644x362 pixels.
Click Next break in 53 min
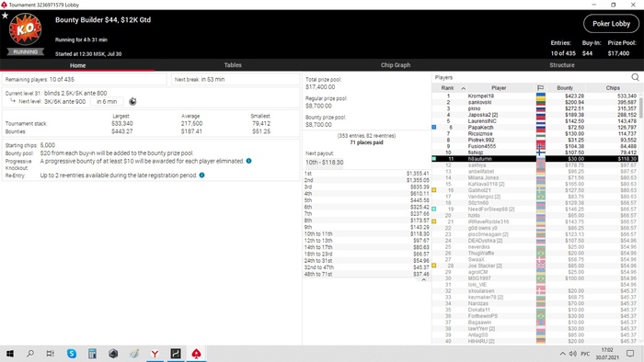(236, 79)
